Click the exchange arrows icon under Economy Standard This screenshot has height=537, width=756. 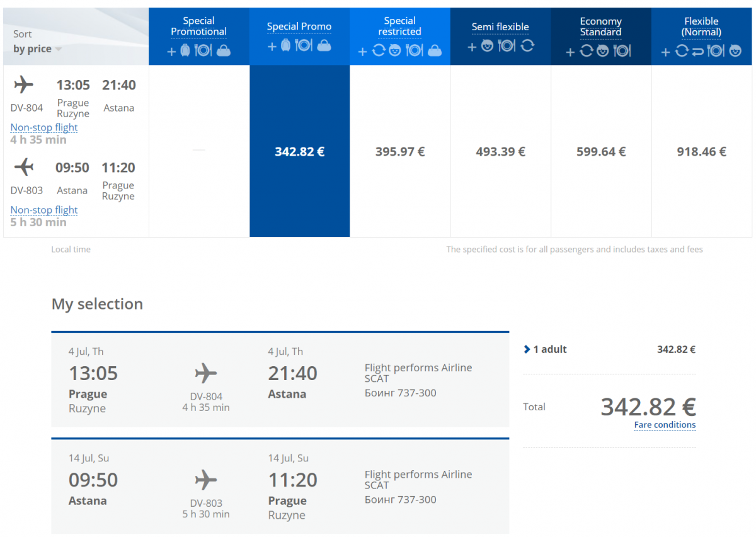tap(586, 51)
